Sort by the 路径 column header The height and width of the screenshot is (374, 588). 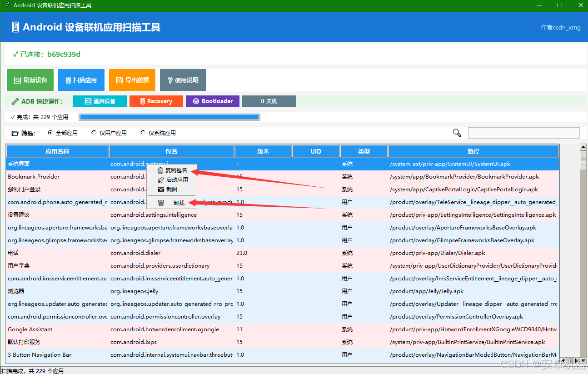[x=473, y=151]
